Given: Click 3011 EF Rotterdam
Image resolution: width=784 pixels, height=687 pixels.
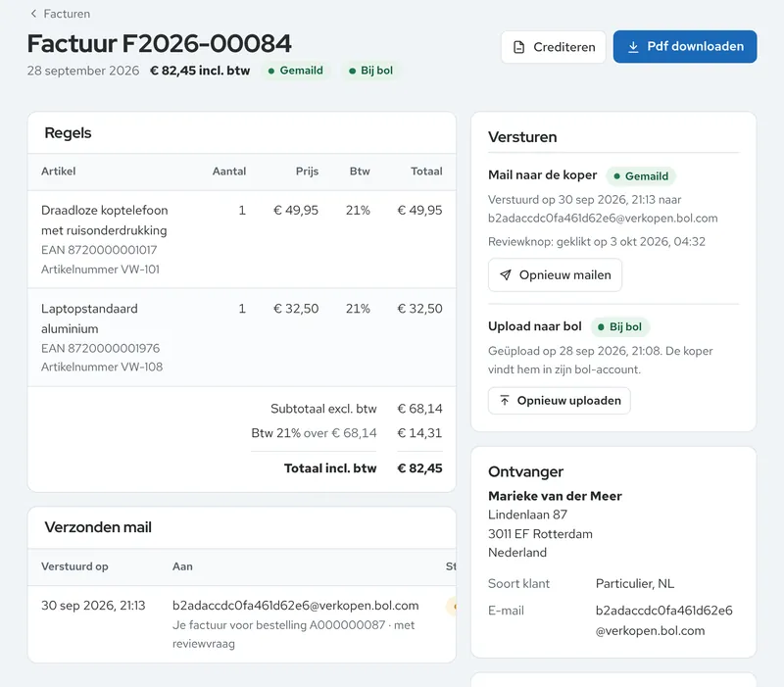Looking at the screenshot, I should click(x=540, y=534).
